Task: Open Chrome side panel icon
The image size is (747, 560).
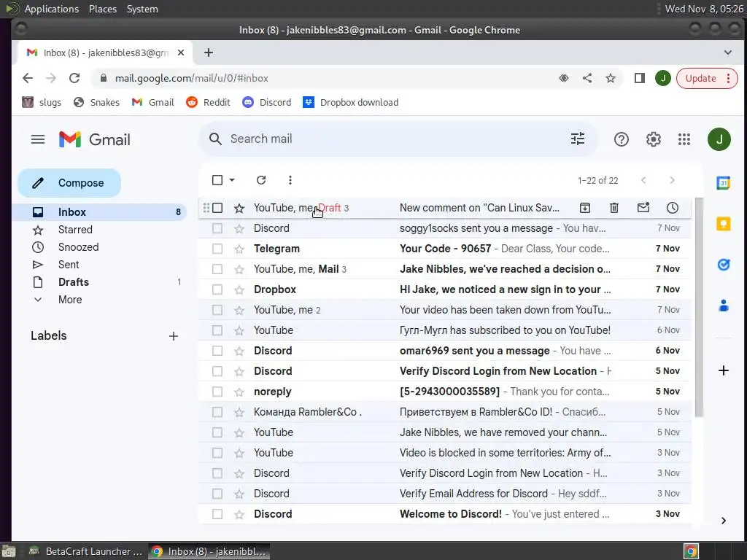Action: coord(639,78)
